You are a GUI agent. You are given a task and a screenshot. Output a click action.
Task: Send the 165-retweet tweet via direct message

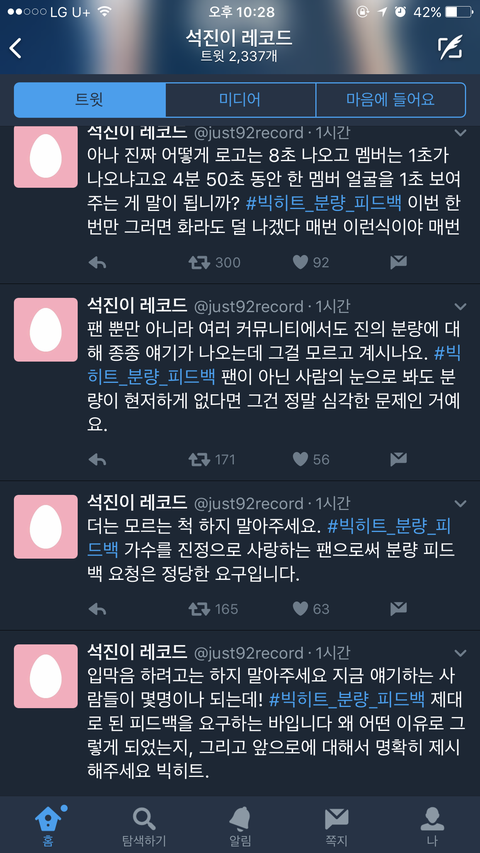(x=398, y=608)
